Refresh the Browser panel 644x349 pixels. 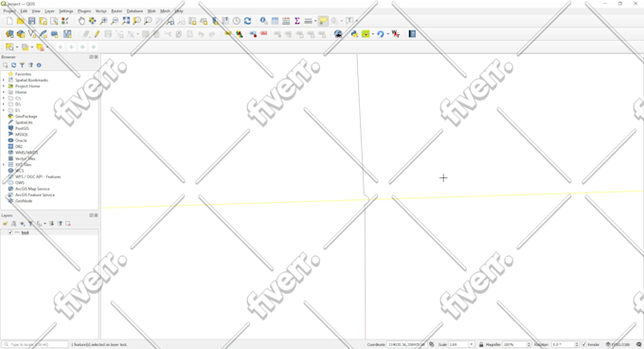13,64
